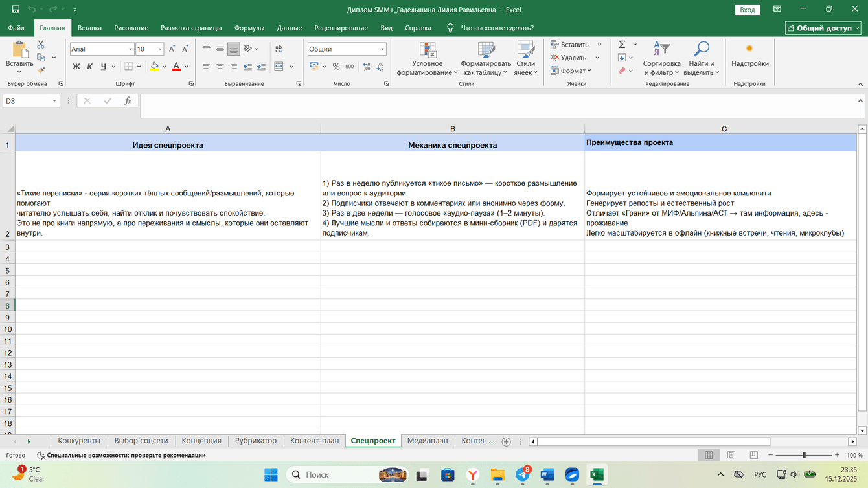Click the Increase Indent icon
The height and width of the screenshot is (488, 868).
[261, 67]
